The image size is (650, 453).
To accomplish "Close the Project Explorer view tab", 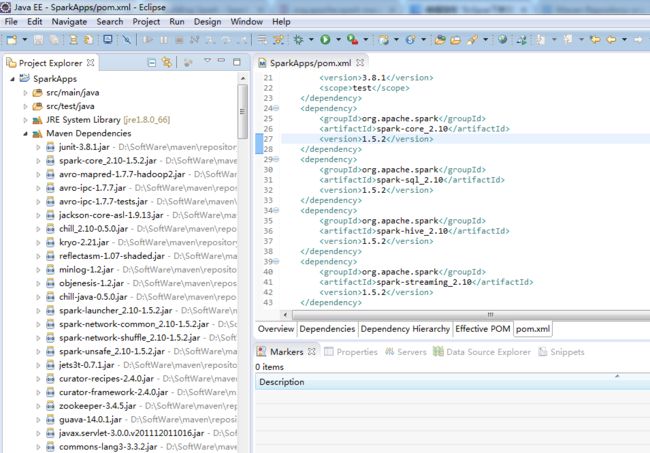I will pyautogui.click(x=90, y=63).
